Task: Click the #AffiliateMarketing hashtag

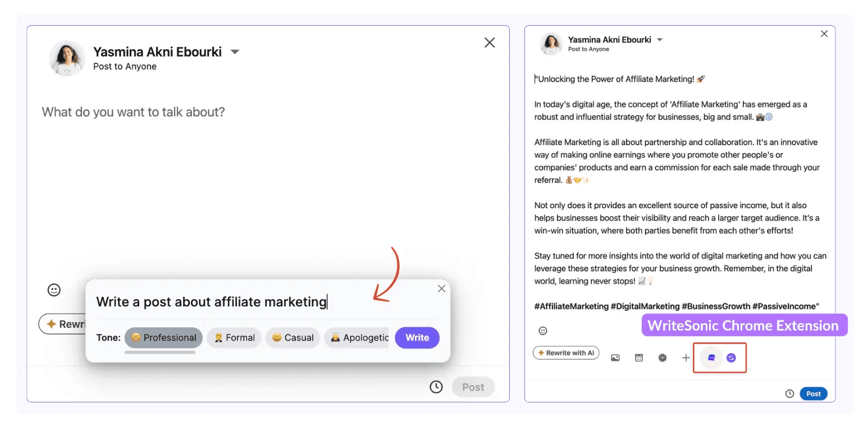Action: coord(572,306)
